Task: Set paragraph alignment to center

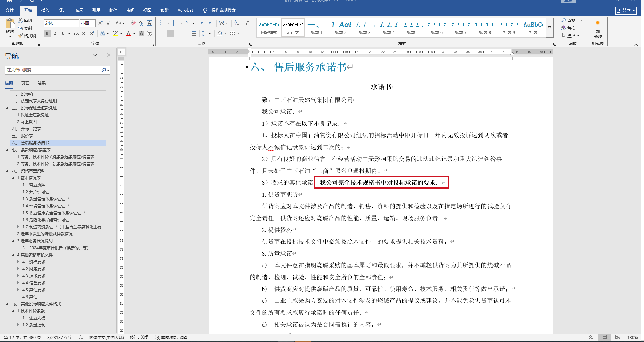Action: point(170,33)
